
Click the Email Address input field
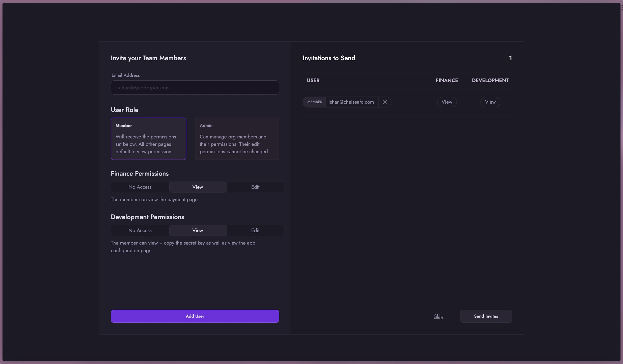point(195,88)
